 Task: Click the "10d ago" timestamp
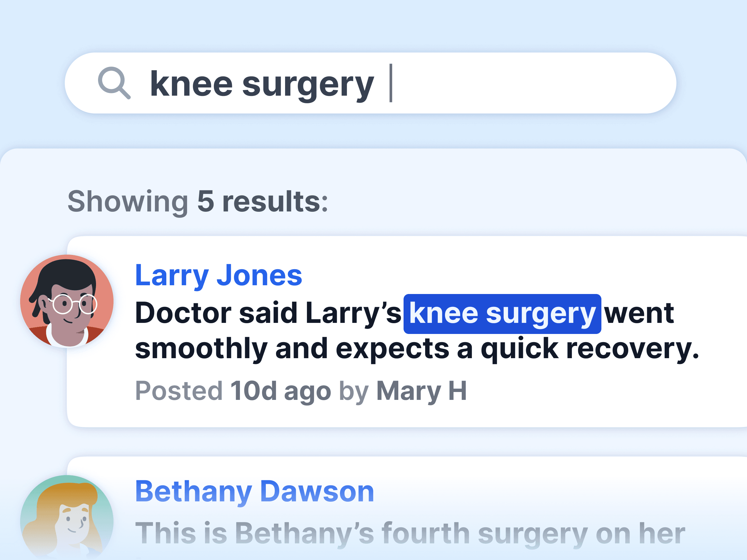[x=280, y=391]
